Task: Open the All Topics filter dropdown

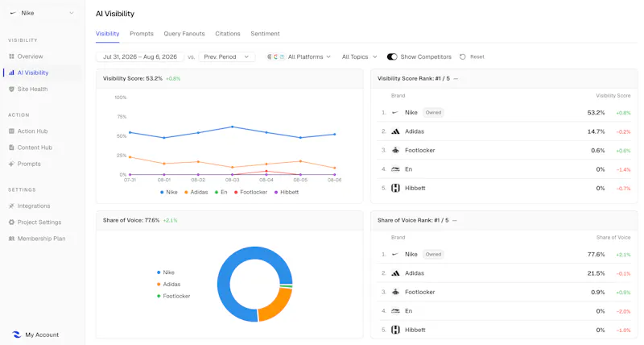Action: (359, 56)
